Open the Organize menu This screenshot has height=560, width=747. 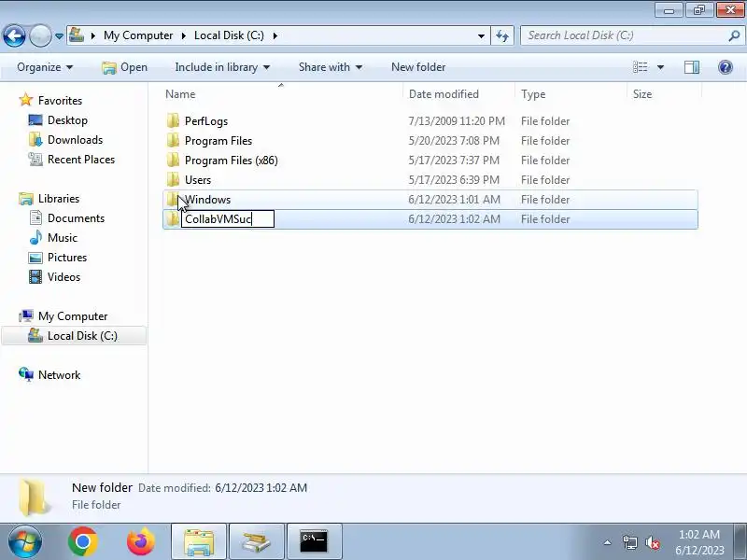click(x=45, y=67)
